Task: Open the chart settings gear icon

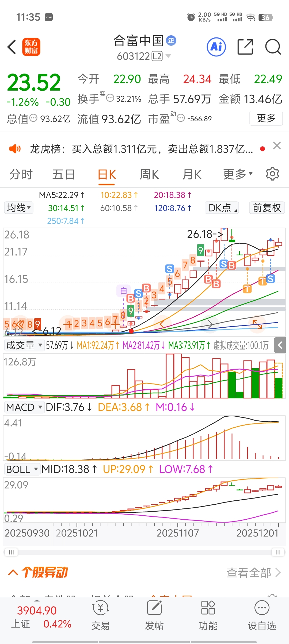Action: [x=272, y=174]
